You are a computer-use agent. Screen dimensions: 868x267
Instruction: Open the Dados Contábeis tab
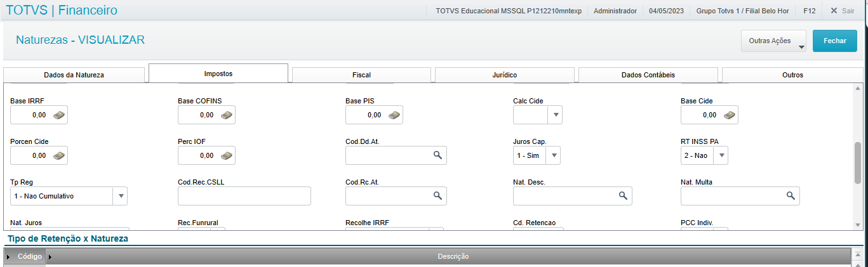(648, 75)
